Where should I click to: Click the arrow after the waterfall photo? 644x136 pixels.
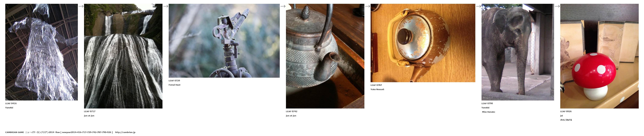tap(165, 6)
